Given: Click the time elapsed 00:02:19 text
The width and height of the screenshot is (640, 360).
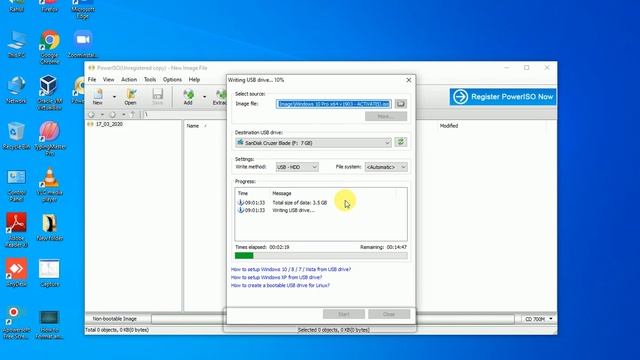Looking at the screenshot, I should pyautogui.click(x=262, y=247).
